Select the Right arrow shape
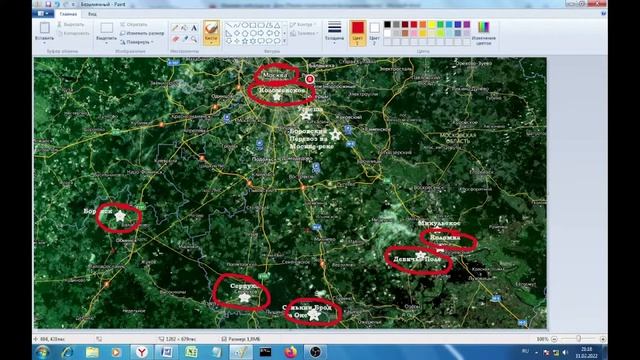The height and width of the screenshot is (360, 640). [261, 33]
